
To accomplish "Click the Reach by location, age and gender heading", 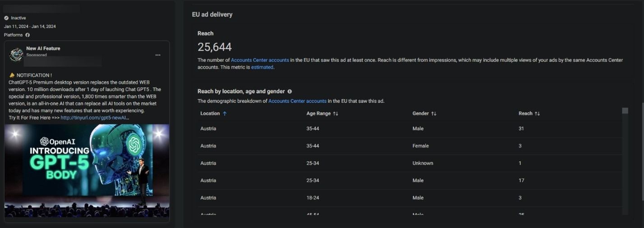I will 241,91.
